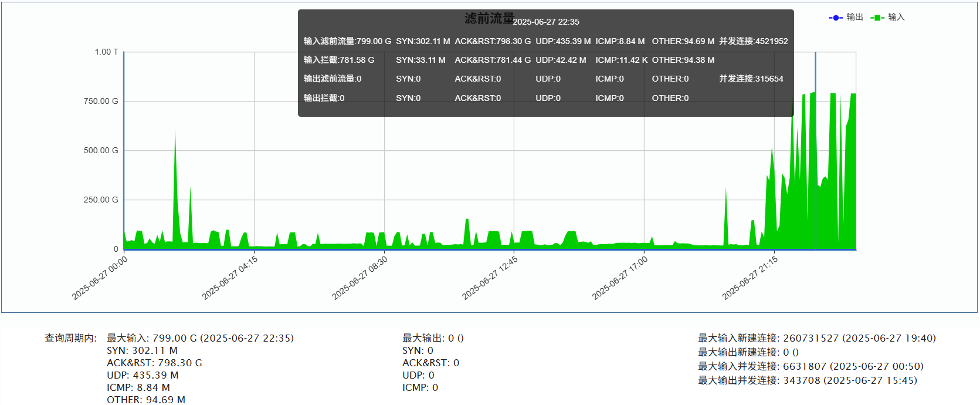This screenshot has height=405, width=980.
Task: Click the vertical cursor line at 22:35
Action: click(815, 176)
